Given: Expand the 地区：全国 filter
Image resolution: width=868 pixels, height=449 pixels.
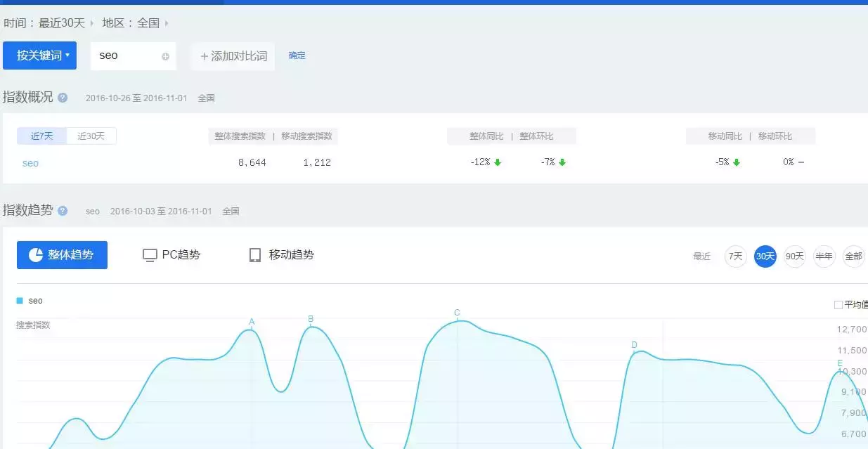Looking at the screenshot, I should pos(135,23).
